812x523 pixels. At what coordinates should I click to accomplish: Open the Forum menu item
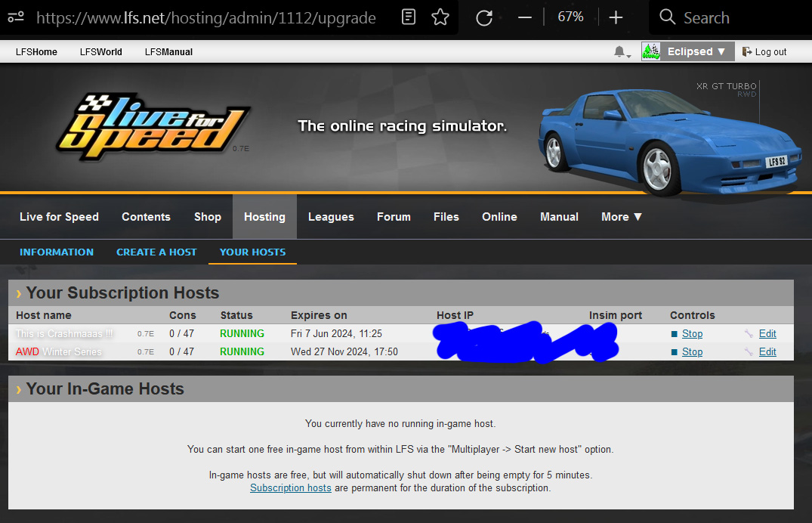[x=394, y=217]
